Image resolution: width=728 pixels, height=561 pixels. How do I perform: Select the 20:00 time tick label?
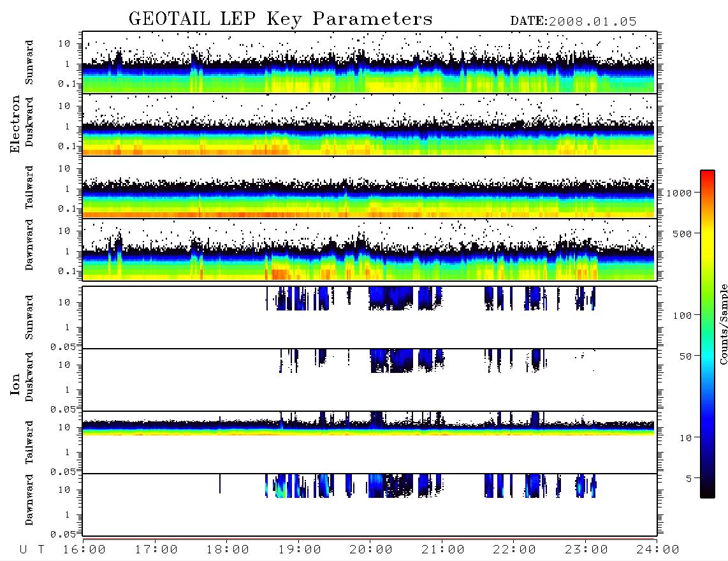[x=371, y=550]
